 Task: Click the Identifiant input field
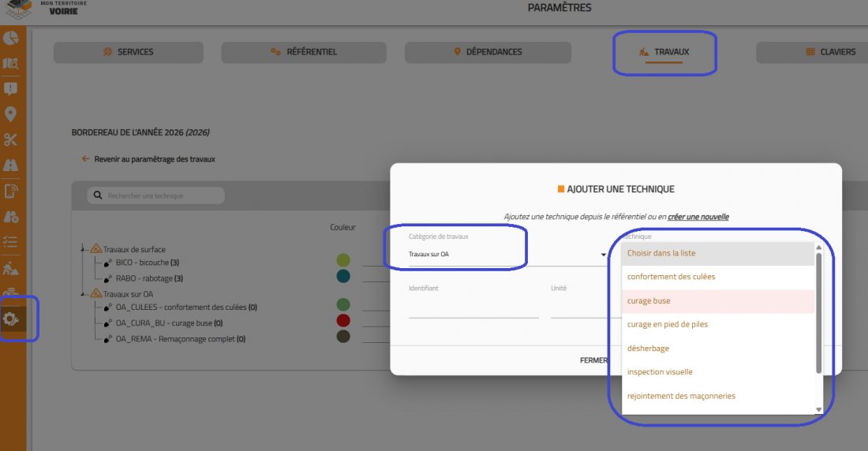[473, 309]
